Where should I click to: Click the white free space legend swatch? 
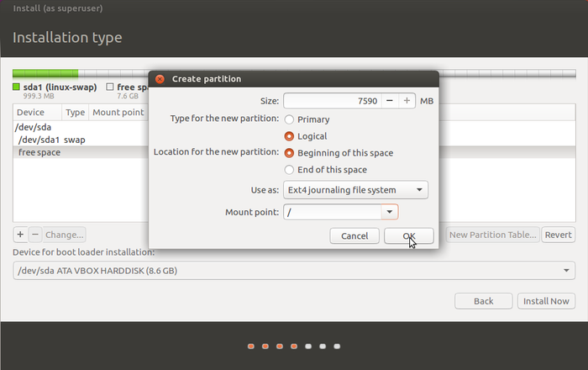[x=109, y=87]
